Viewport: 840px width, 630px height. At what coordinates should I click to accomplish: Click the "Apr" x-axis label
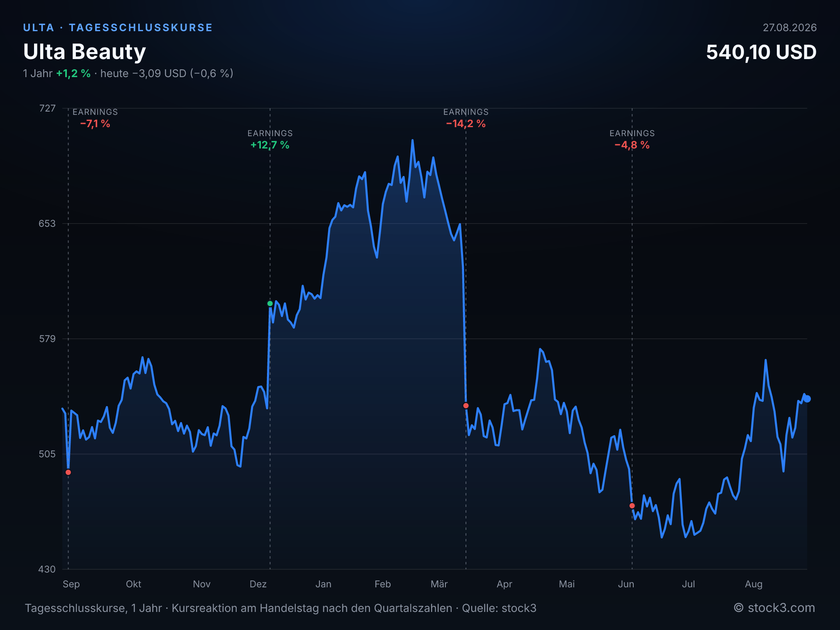click(x=504, y=584)
